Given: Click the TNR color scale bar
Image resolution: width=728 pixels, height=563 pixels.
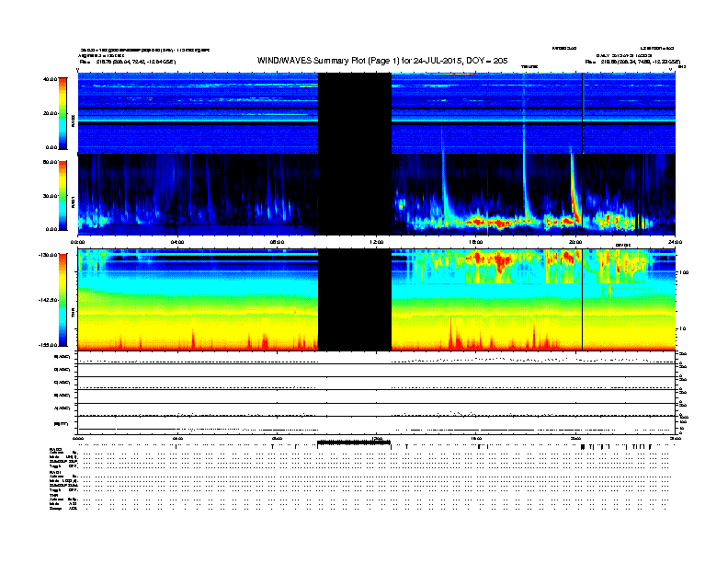Looking at the screenshot, I should 61,300.
